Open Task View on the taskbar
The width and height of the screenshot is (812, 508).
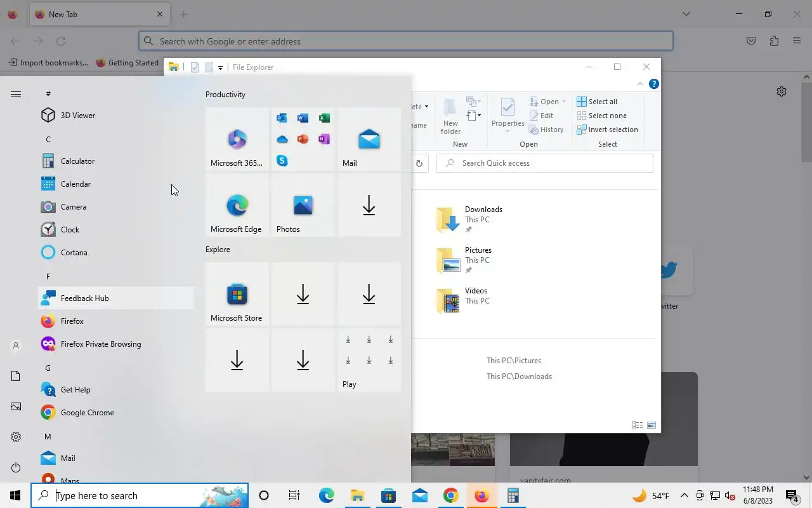click(294, 496)
